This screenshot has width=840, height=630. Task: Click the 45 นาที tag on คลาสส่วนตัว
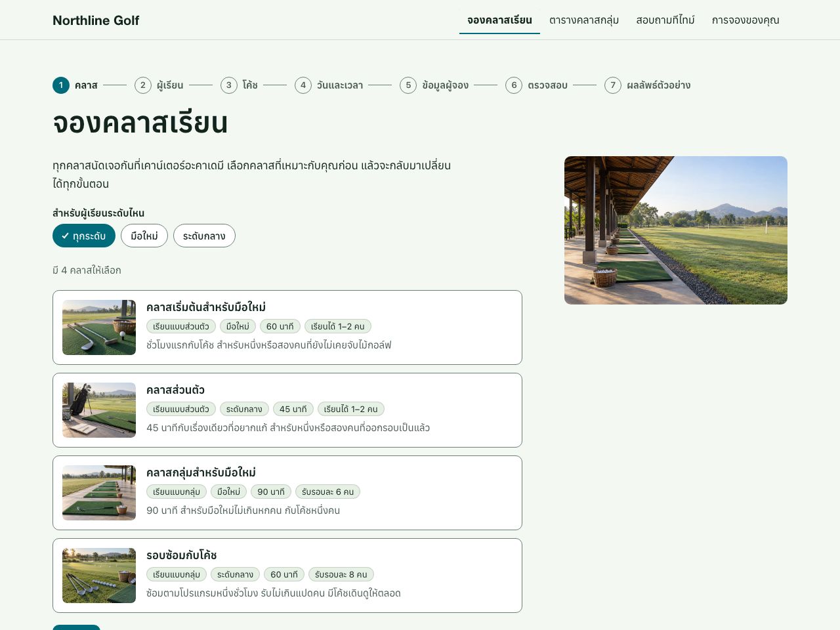(x=293, y=409)
